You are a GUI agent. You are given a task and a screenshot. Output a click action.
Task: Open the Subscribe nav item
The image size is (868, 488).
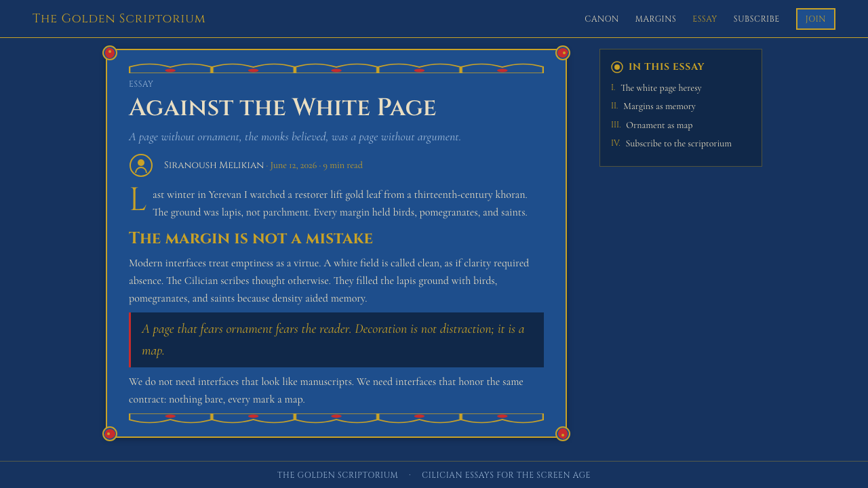(x=756, y=19)
